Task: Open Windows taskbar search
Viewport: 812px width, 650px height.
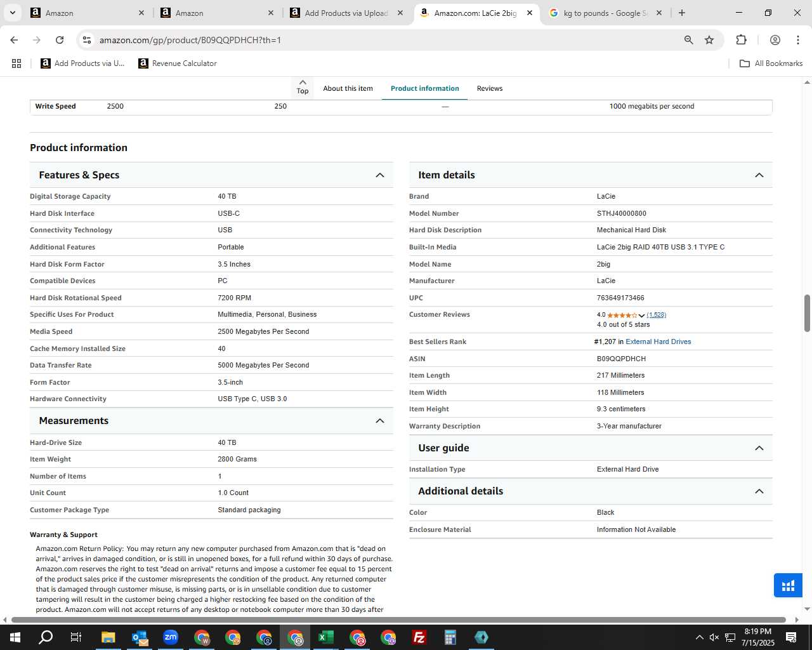Action: 46,637
